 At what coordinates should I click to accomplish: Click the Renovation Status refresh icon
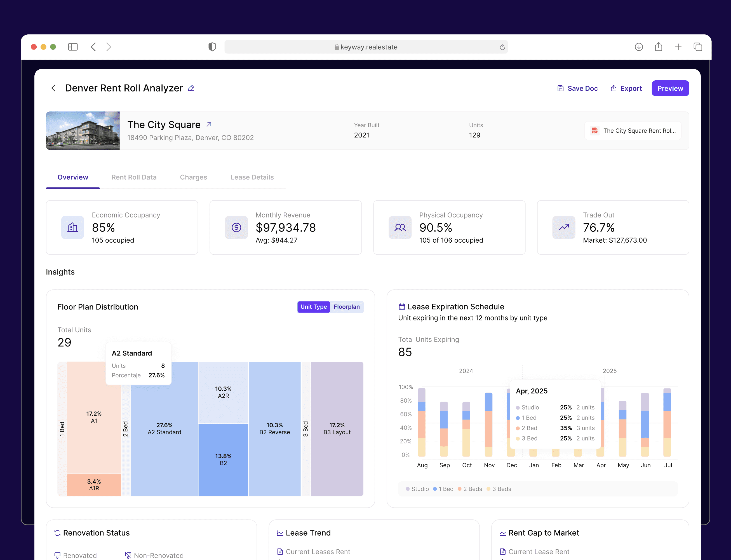pos(57,533)
